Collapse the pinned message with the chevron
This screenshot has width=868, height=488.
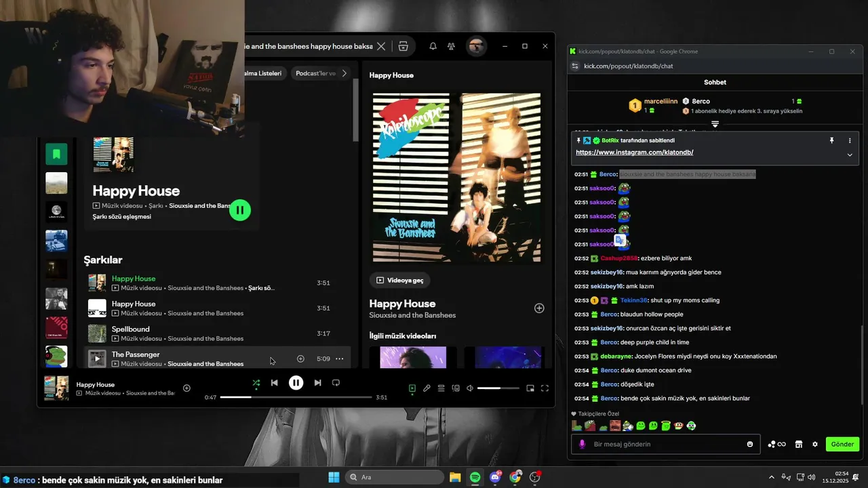tap(850, 155)
